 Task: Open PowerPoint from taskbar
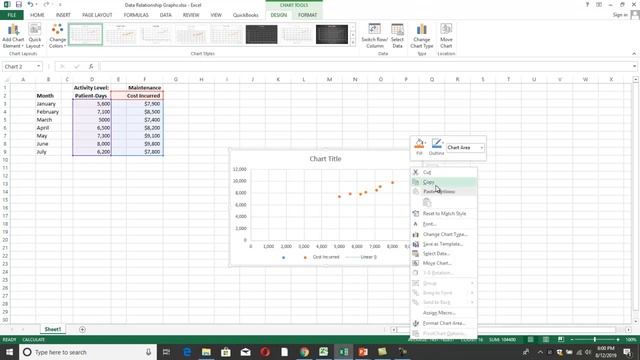click(x=363, y=352)
